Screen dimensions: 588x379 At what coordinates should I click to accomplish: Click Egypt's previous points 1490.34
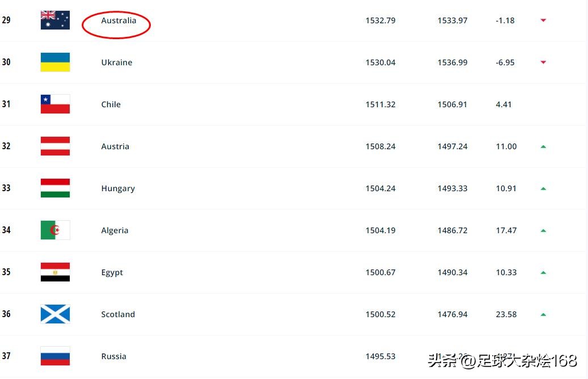pyautogui.click(x=452, y=272)
